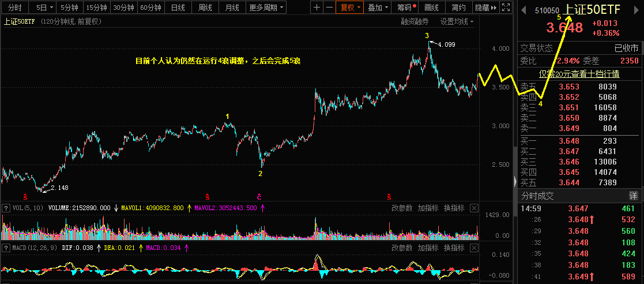
Task: Open help icon for VOL indicator
Action: click(6, 208)
